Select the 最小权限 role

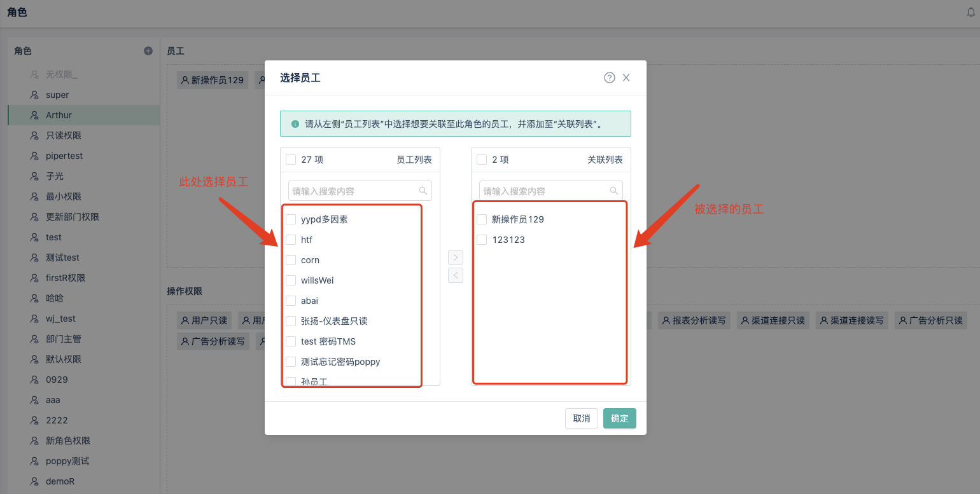click(x=83, y=196)
